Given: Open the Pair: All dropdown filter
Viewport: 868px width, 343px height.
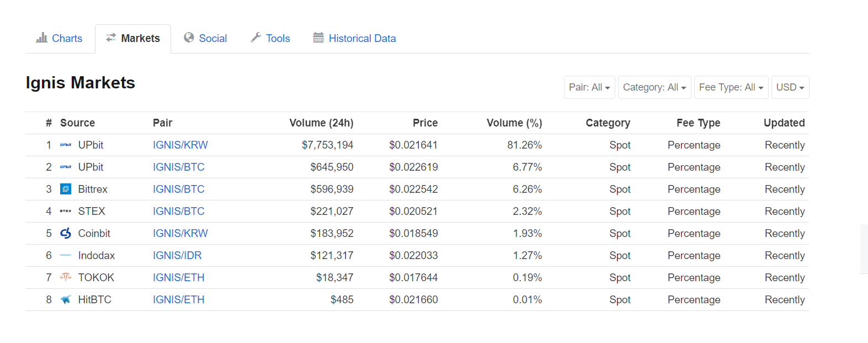Looking at the screenshot, I should [x=589, y=87].
